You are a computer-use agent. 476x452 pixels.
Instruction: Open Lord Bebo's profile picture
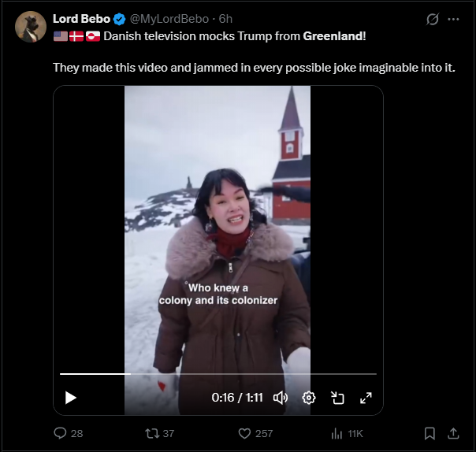point(30,28)
